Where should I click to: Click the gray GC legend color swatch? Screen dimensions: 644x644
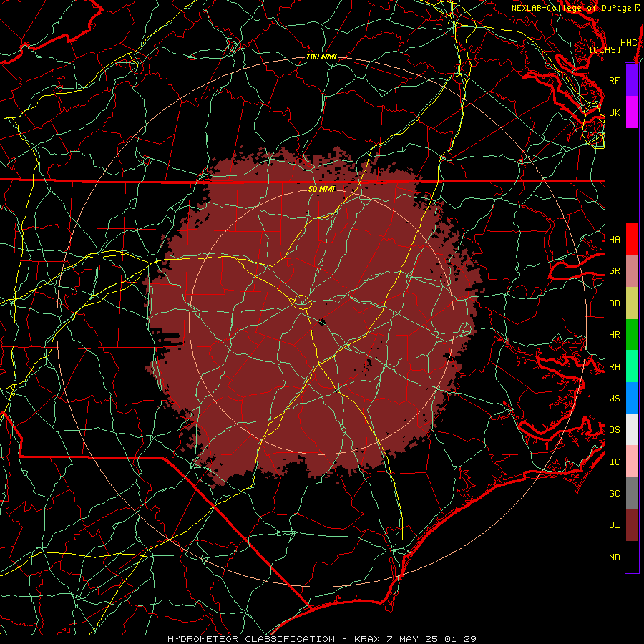[632, 493]
